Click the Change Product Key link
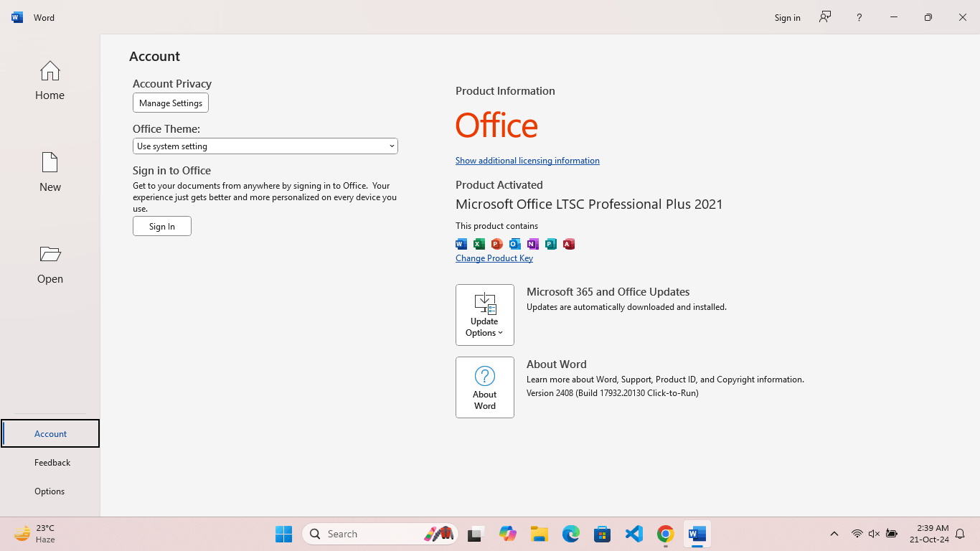980x551 pixels. pyautogui.click(x=494, y=258)
